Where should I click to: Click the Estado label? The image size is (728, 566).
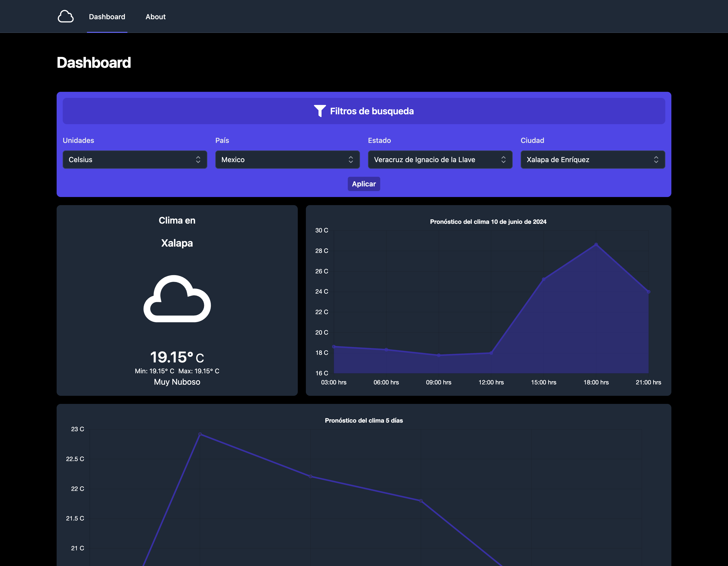point(379,140)
